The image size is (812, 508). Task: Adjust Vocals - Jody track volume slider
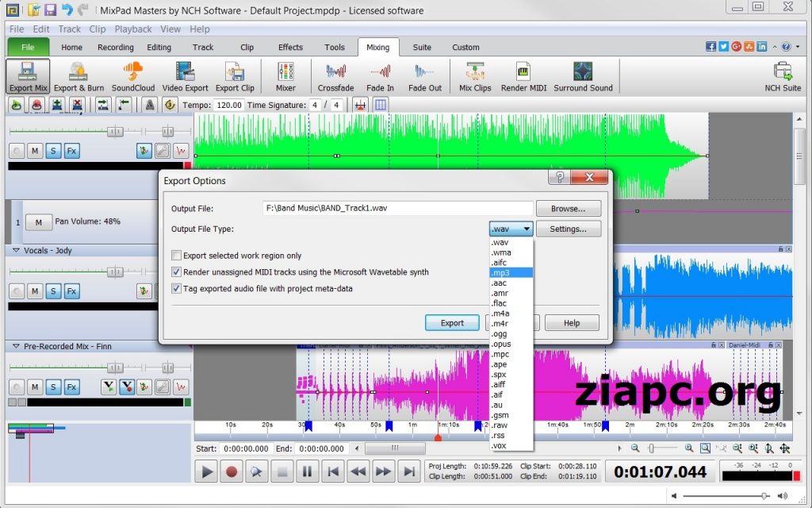(x=115, y=271)
